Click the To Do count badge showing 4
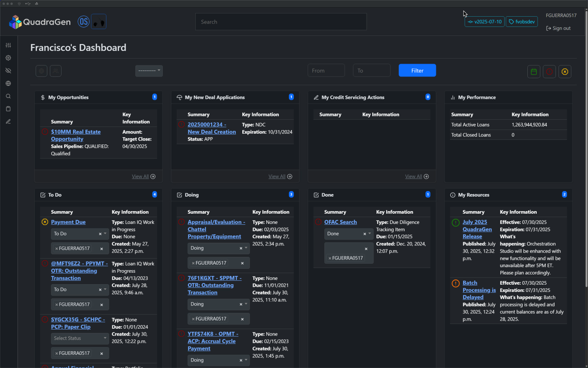This screenshot has height=368, width=588. pos(155,194)
